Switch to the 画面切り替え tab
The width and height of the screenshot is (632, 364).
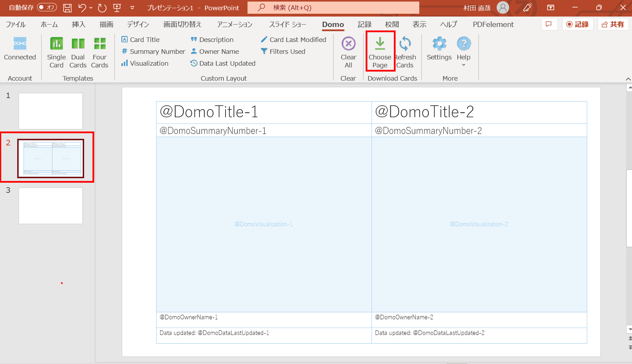[x=182, y=24]
